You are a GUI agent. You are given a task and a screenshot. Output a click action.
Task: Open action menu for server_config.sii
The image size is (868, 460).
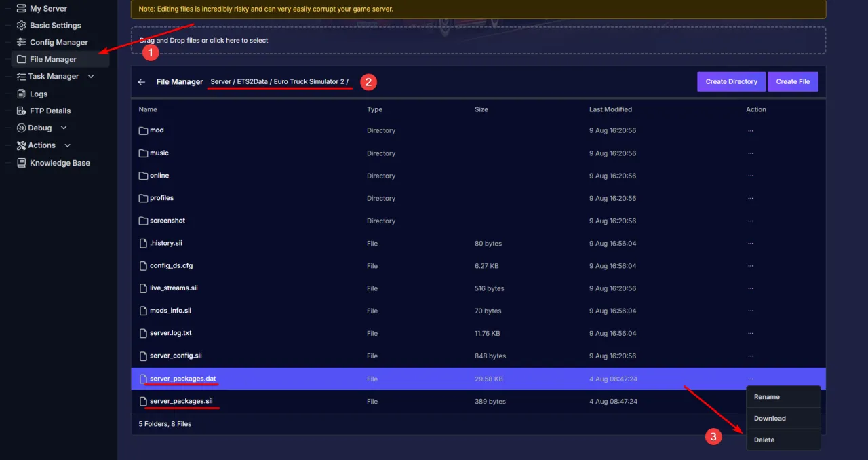click(750, 356)
